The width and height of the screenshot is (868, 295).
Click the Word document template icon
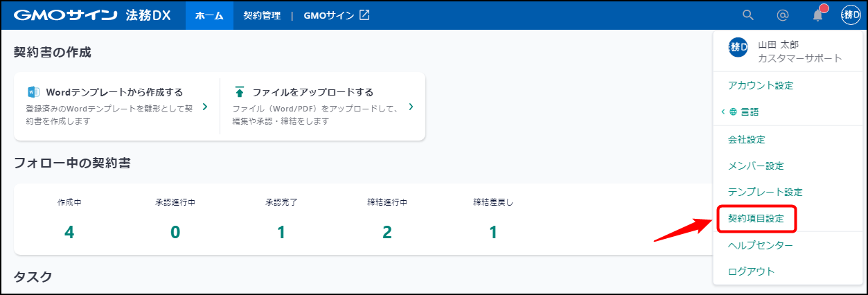[x=33, y=91]
